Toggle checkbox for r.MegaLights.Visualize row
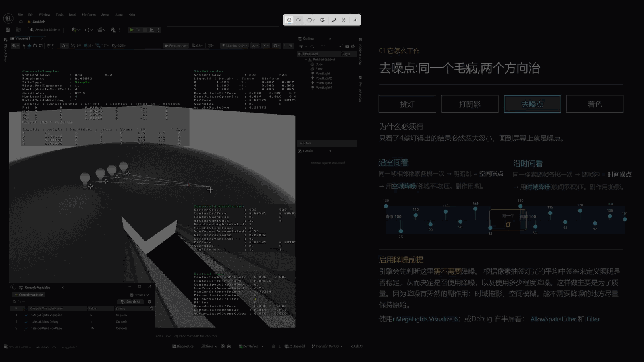This screenshot has height=362, width=644. tap(26, 315)
